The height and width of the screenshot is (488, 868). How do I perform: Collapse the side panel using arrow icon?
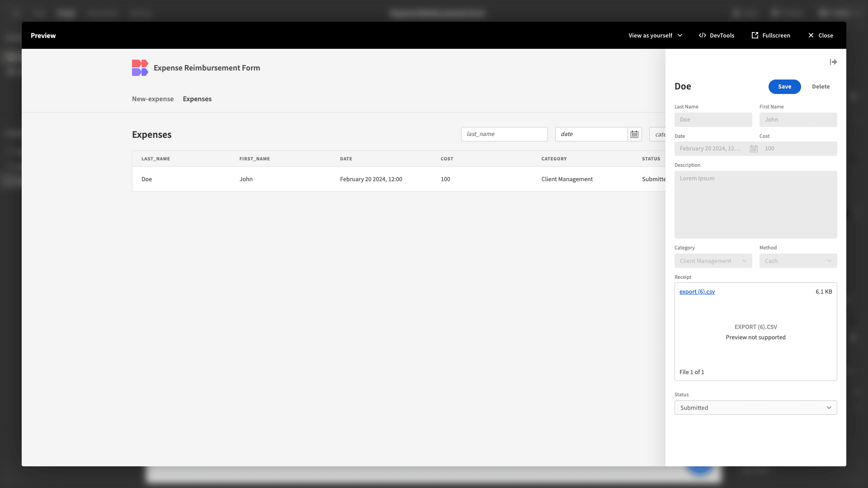click(x=833, y=62)
